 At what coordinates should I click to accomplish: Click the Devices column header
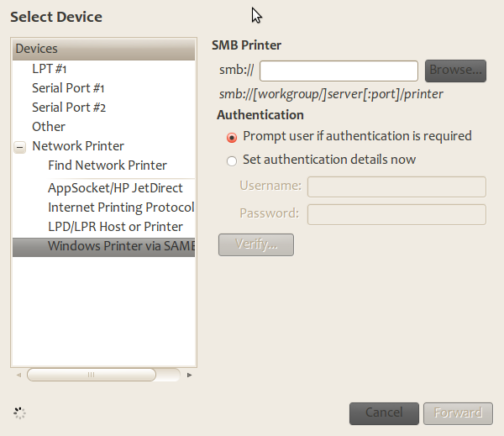103,49
